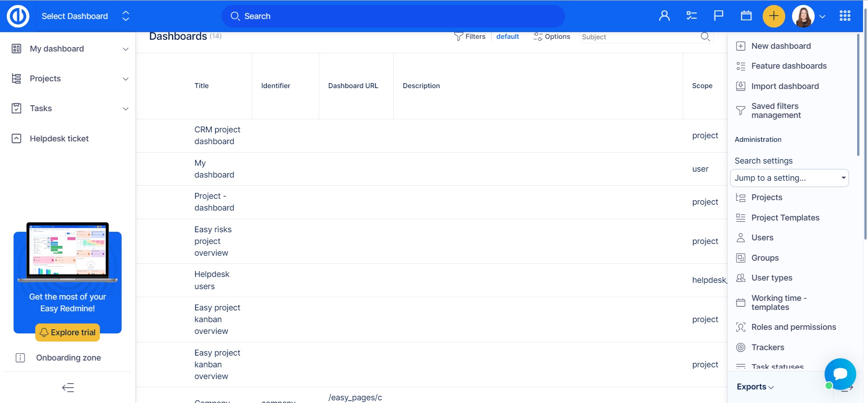Image resolution: width=868 pixels, height=403 pixels.
Task: Open the user profile icon in header
Action: (664, 16)
